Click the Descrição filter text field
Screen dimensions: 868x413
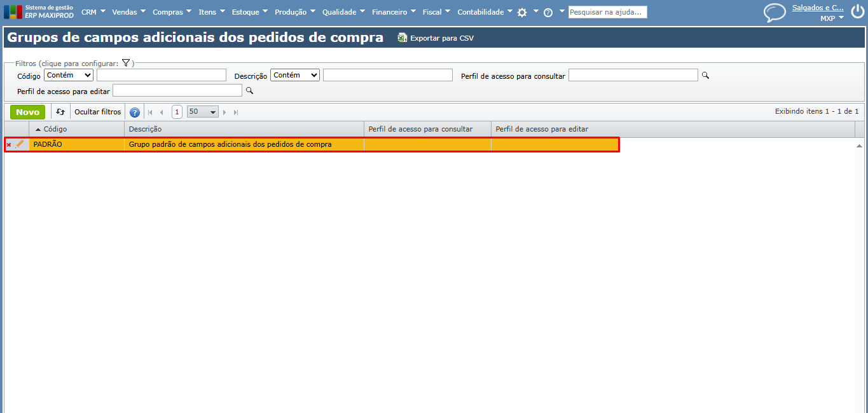(x=388, y=75)
